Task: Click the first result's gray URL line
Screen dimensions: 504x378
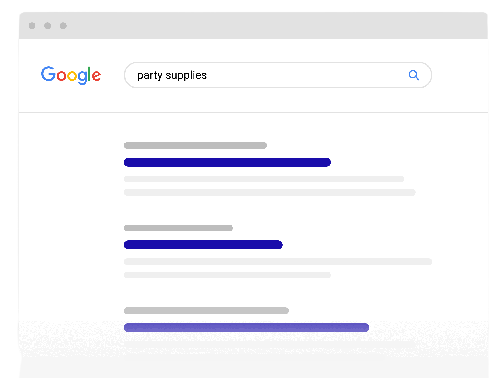Action: pyautogui.click(x=195, y=145)
